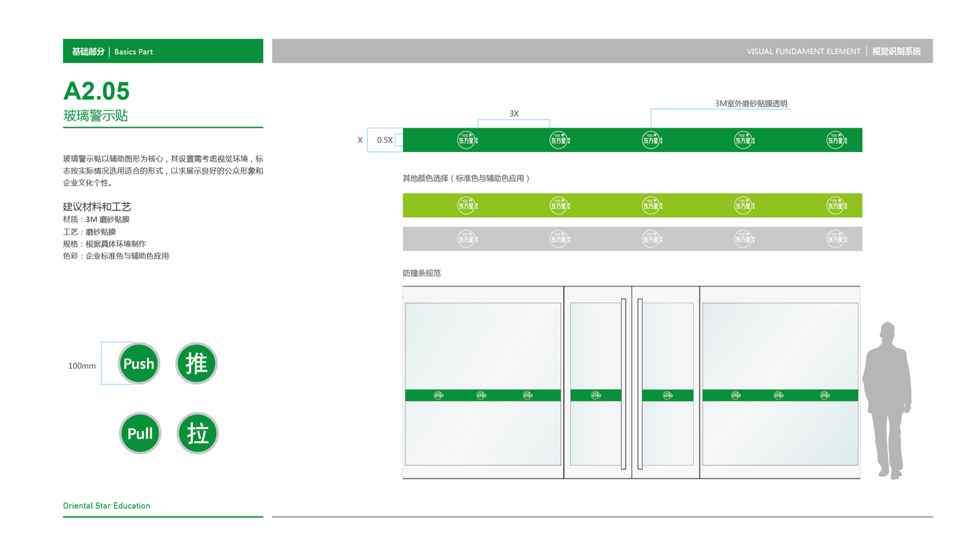Viewport: 980px width, 551px height.
Task: Click the 玻璃警示贴 title
Action: 95,116
